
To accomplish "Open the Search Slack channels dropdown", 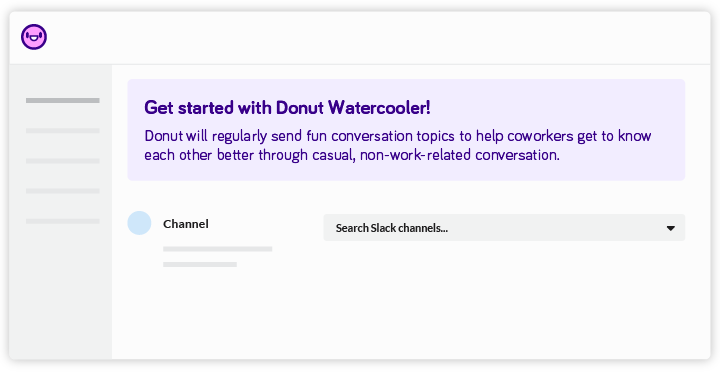I will point(504,228).
